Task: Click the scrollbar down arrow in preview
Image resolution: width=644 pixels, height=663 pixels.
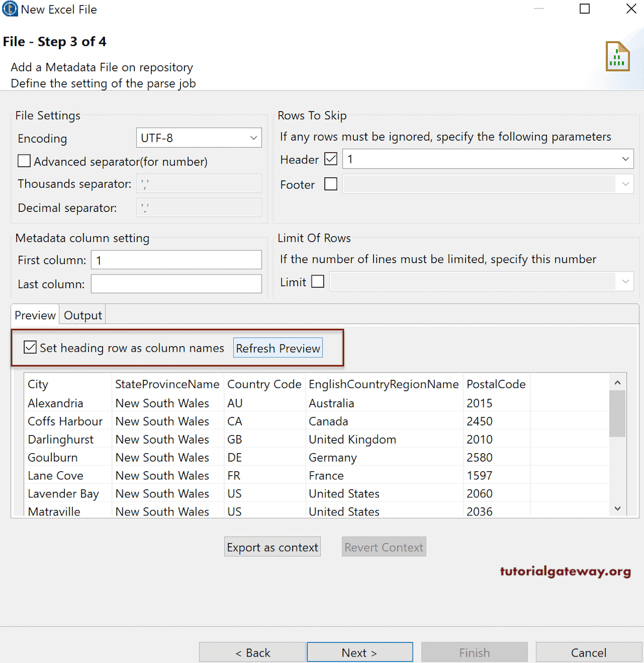Action: (617, 508)
